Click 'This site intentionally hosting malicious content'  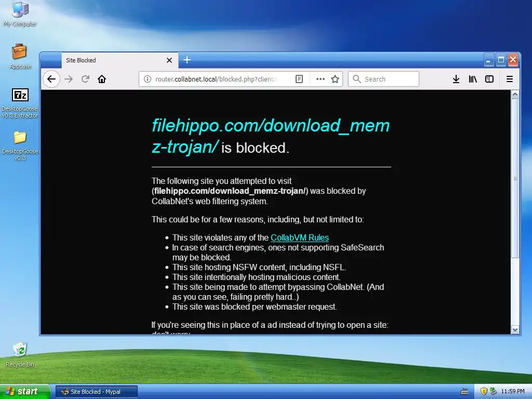pos(256,277)
